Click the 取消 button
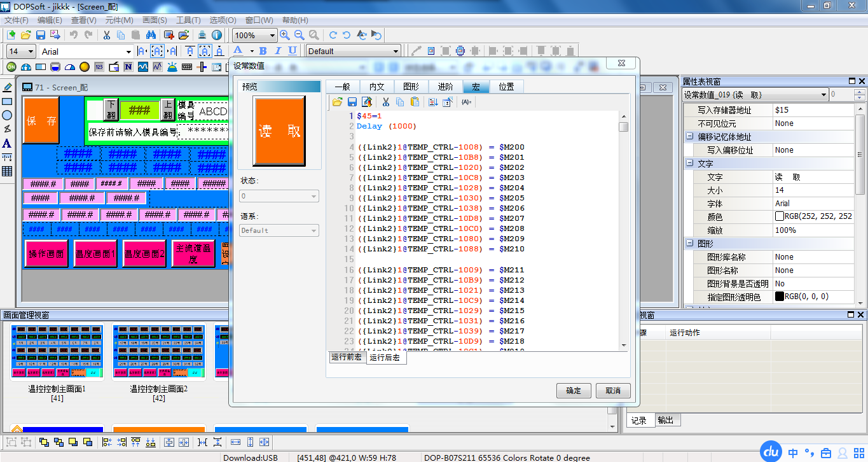 [613, 391]
